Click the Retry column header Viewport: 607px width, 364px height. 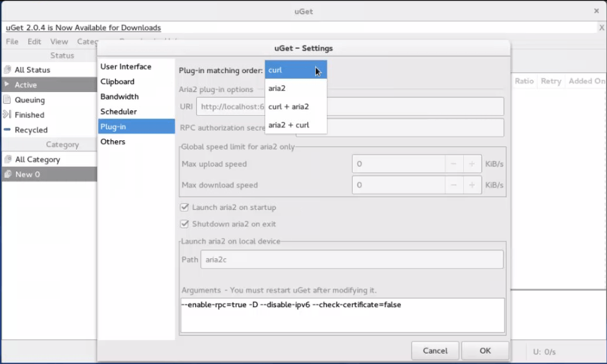pyautogui.click(x=551, y=81)
